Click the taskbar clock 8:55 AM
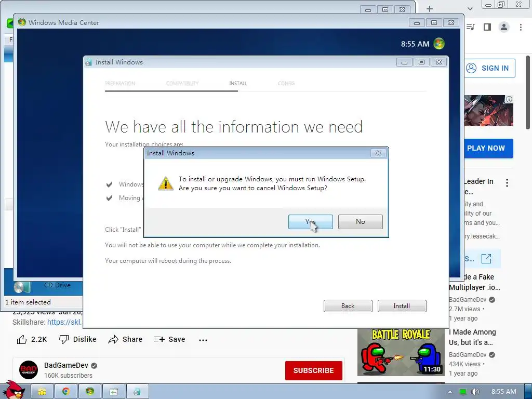This screenshot has width=532, height=399. point(504,392)
